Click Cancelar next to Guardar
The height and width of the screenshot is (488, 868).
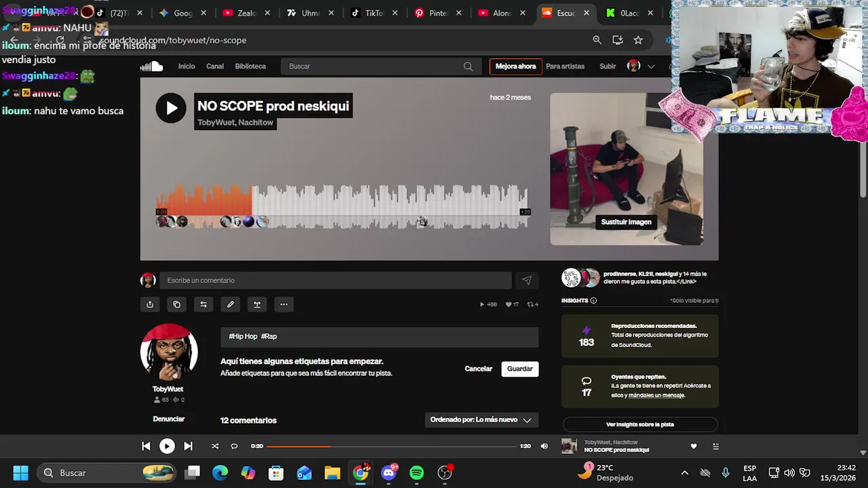pyautogui.click(x=478, y=369)
